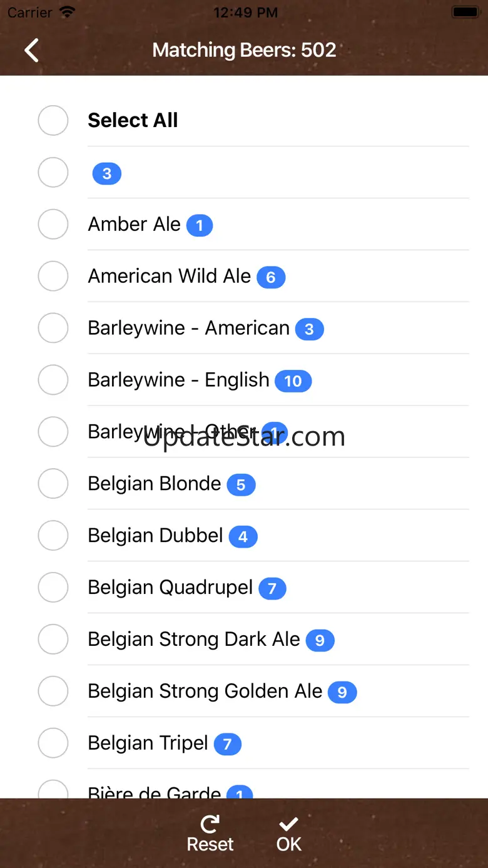Tap the badge showing 10 for Barleywine - English
Image resolution: width=488 pixels, height=868 pixels.
[x=293, y=381]
